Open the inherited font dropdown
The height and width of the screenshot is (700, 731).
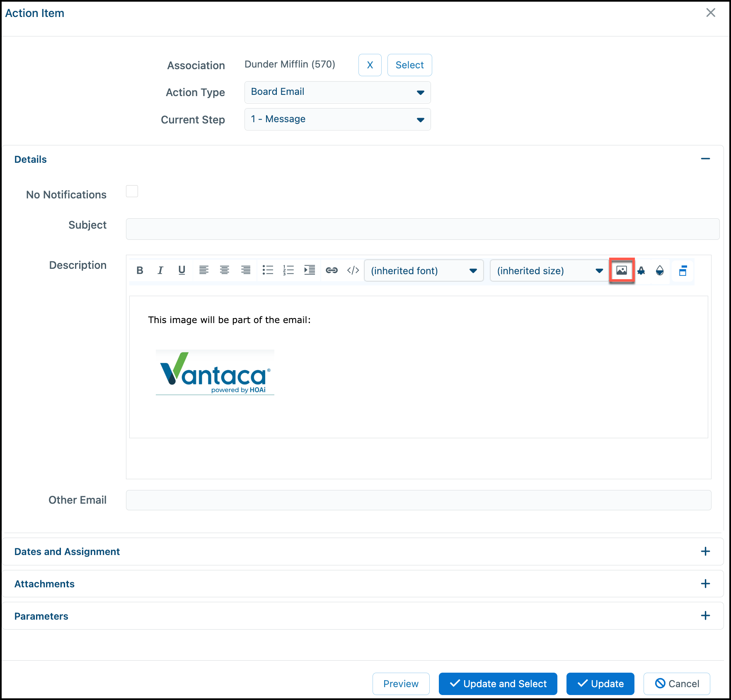pos(424,271)
